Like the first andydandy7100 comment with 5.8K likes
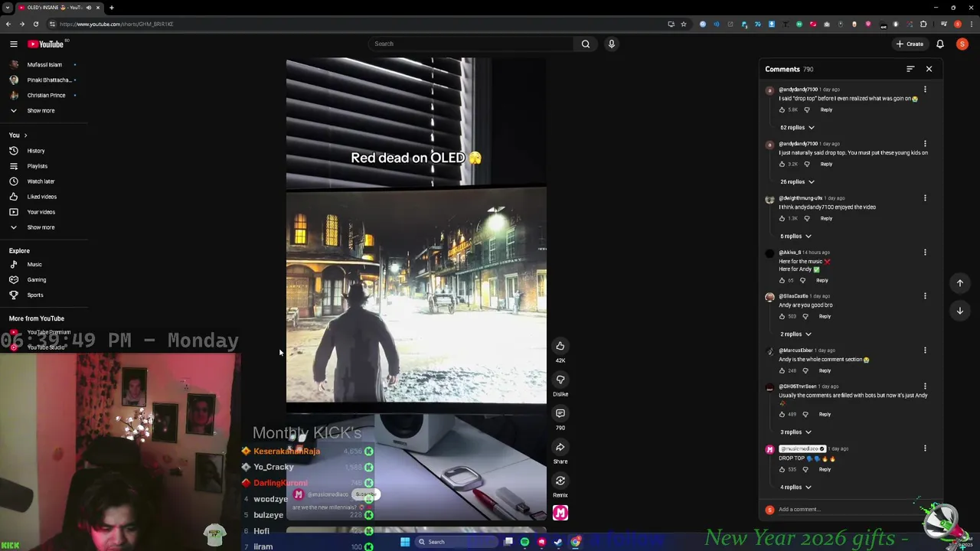980x551 pixels. click(782, 109)
